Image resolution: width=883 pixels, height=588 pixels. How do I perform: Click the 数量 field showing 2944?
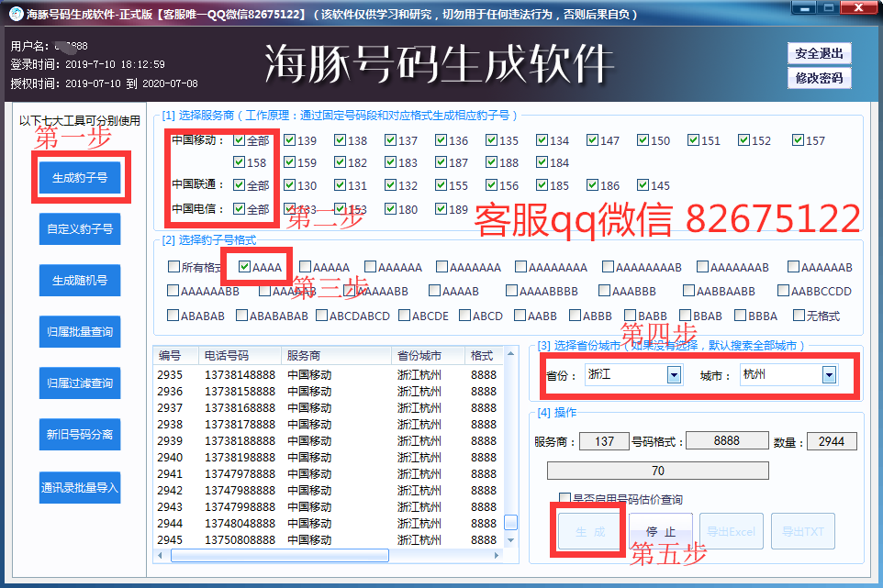point(832,441)
